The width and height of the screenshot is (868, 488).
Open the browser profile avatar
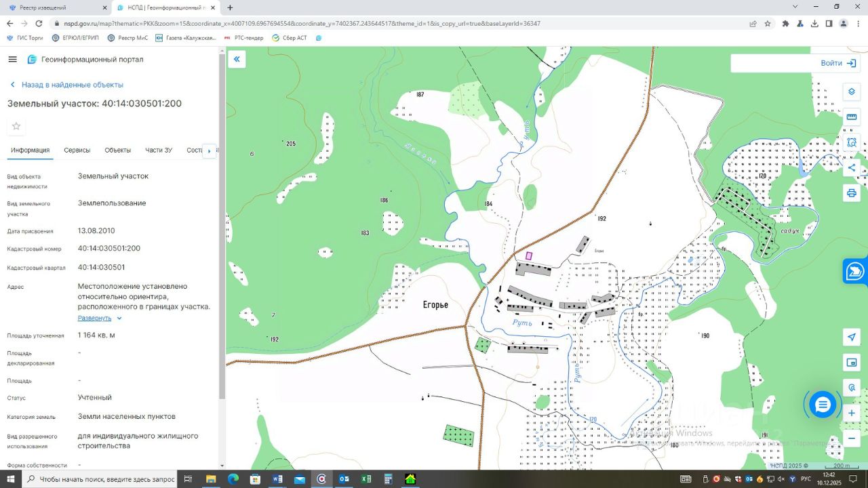[844, 23]
